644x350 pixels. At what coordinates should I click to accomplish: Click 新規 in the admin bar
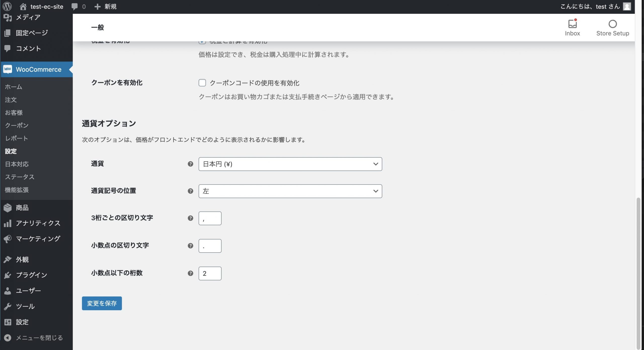[110, 7]
